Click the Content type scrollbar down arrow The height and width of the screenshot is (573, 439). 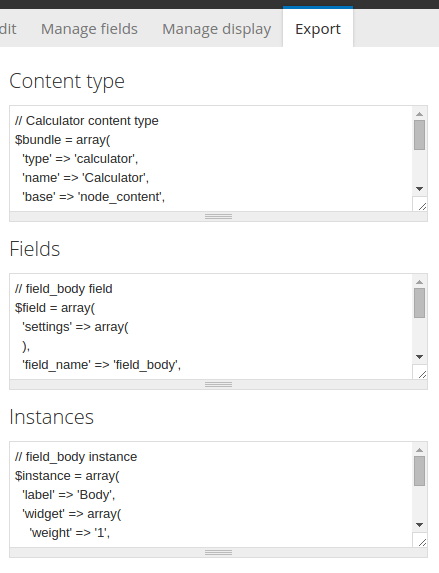pyautogui.click(x=420, y=189)
